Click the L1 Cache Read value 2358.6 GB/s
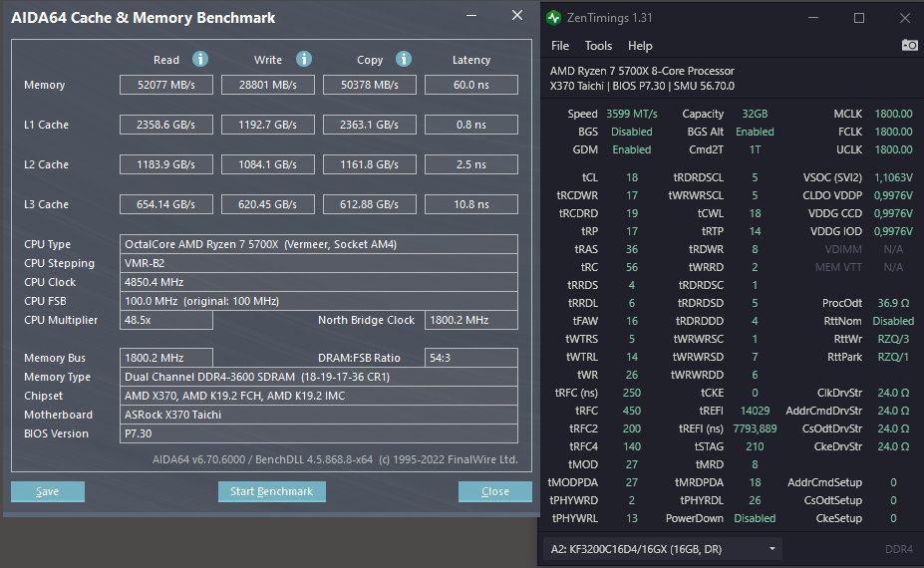Viewport: 924px width, 568px height. tap(166, 125)
